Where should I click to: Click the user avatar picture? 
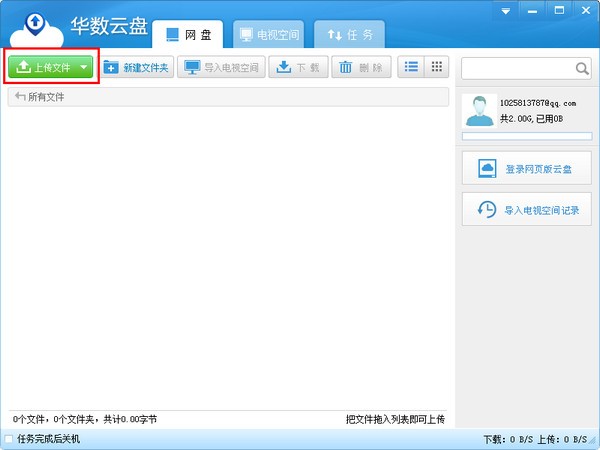pyautogui.click(x=480, y=110)
